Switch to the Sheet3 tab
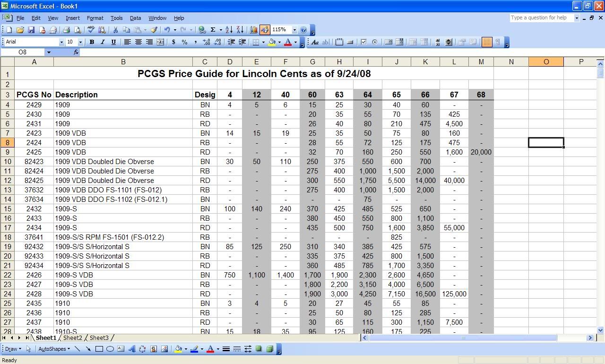This screenshot has height=364, width=605. pos(99,338)
